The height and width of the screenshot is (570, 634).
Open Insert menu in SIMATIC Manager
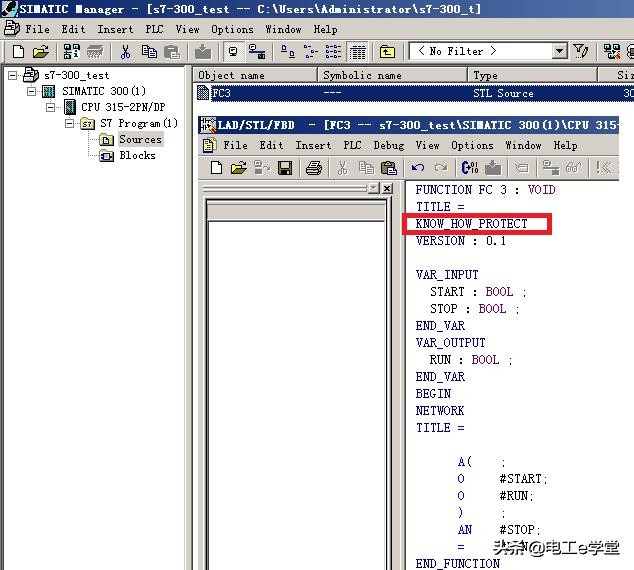coord(115,30)
